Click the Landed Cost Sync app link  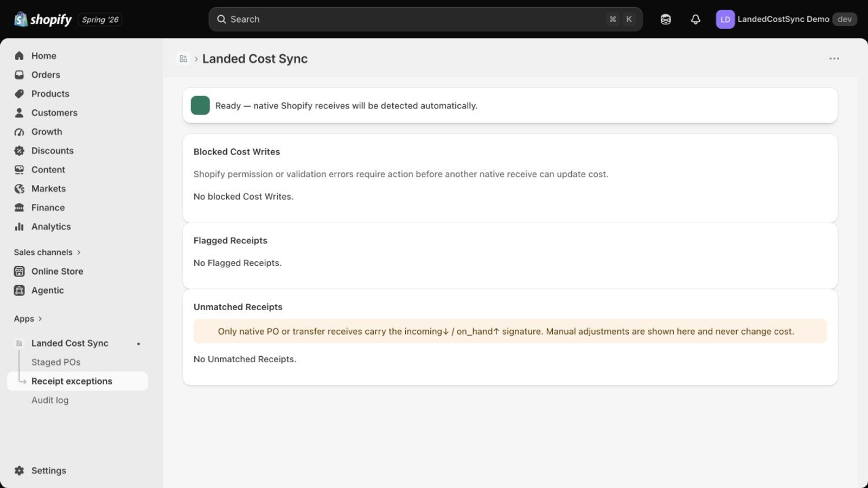point(70,343)
